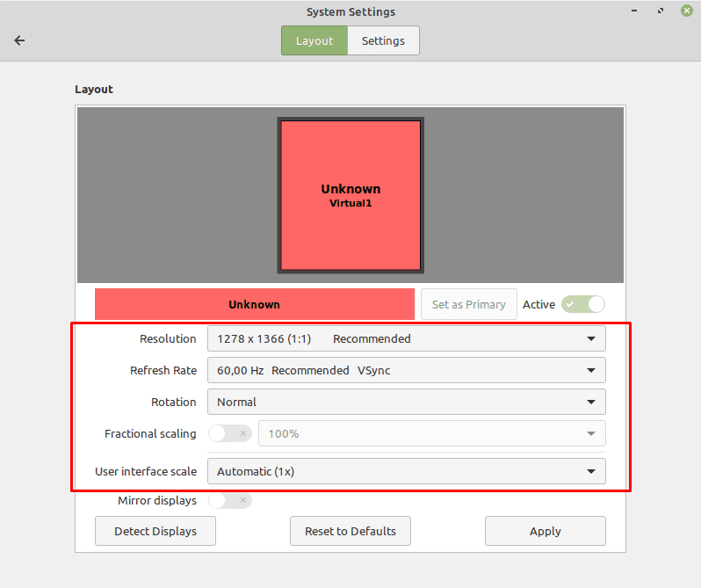Maximize the System Settings window
Image resolution: width=701 pixels, height=588 pixels.
661,11
